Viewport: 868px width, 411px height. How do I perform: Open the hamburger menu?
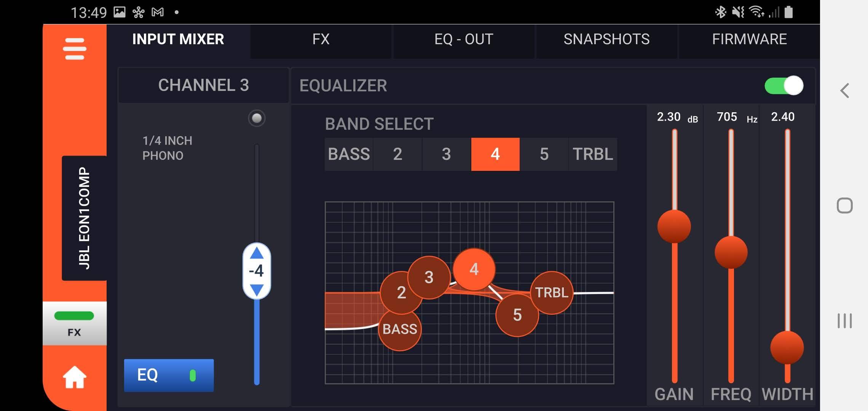tap(75, 49)
